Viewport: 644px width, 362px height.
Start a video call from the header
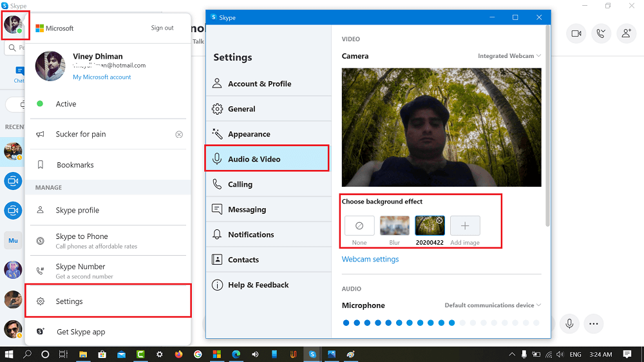pyautogui.click(x=576, y=33)
